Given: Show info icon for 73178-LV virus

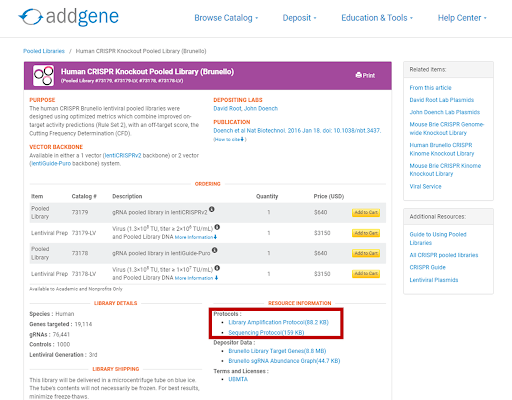Looking at the screenshot, I should click(x=217, y=268).
